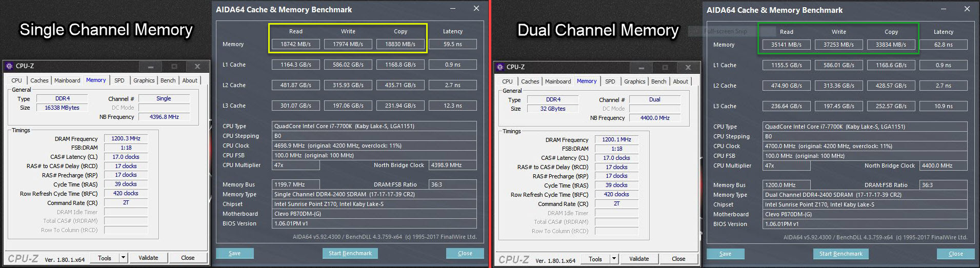The height and width of the screenshot is (268, 980).
Task: Select the SPD tab in left CPU-Z window
Action: 119,80
